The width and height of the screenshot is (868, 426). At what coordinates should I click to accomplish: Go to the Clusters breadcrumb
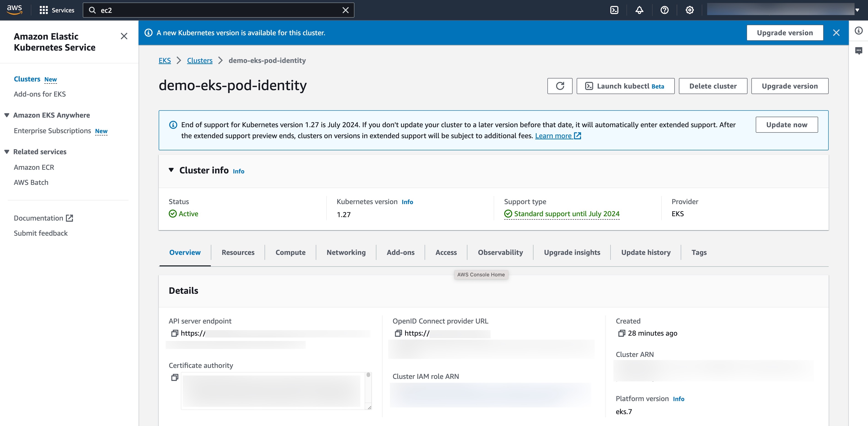pyautogui.click(x=200, y=60)
